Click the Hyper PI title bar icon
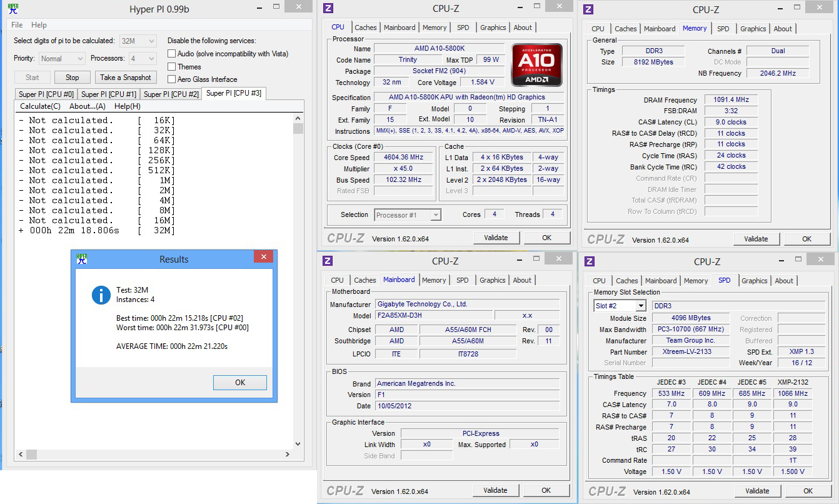 pos(14,9)
